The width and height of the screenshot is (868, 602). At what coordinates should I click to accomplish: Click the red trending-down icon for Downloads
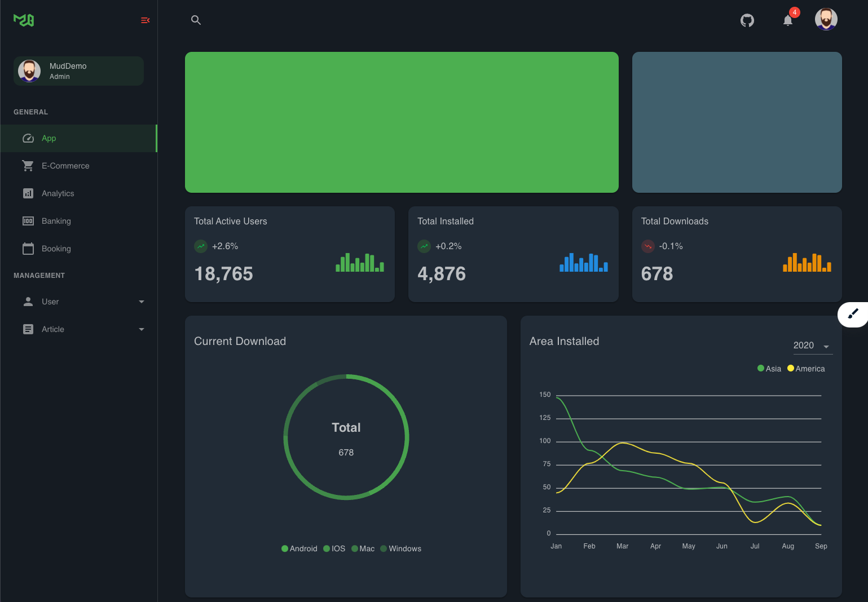tap(648, 246)
